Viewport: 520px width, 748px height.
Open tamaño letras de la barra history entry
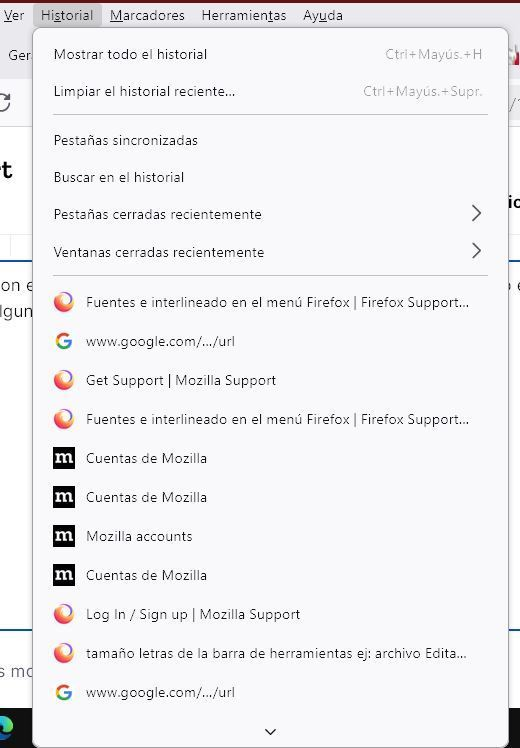(x=270, y=653)
